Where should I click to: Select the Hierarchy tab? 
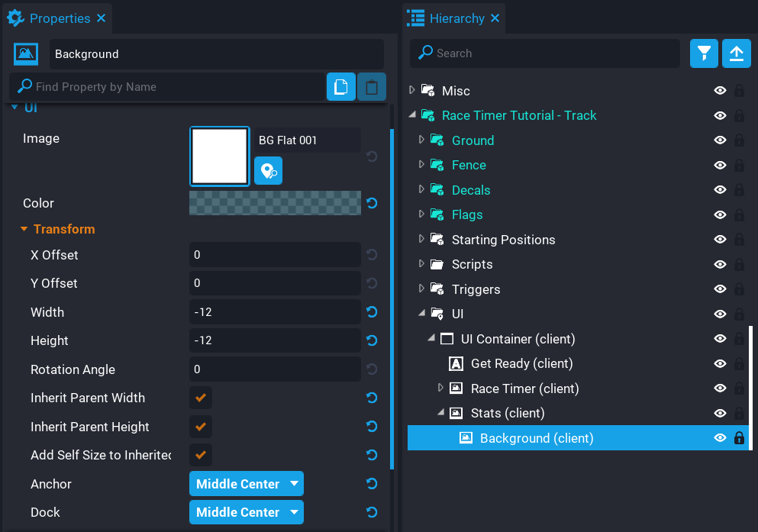click(x=456, y=18)
